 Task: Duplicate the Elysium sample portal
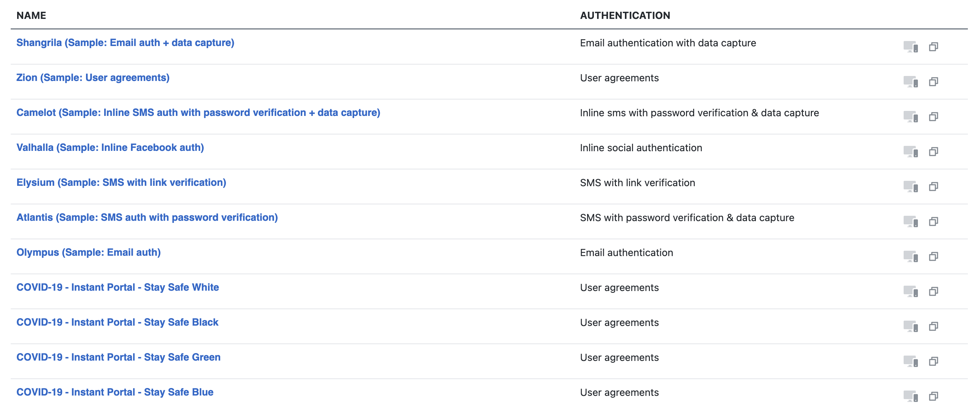click(x=933, y=187)
